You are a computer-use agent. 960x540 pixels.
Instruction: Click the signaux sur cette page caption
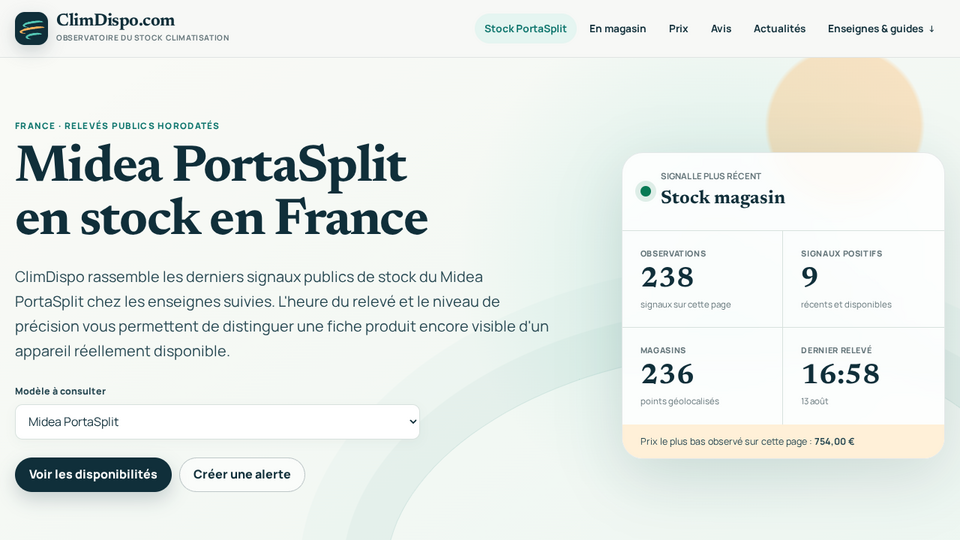coord(686,304)
